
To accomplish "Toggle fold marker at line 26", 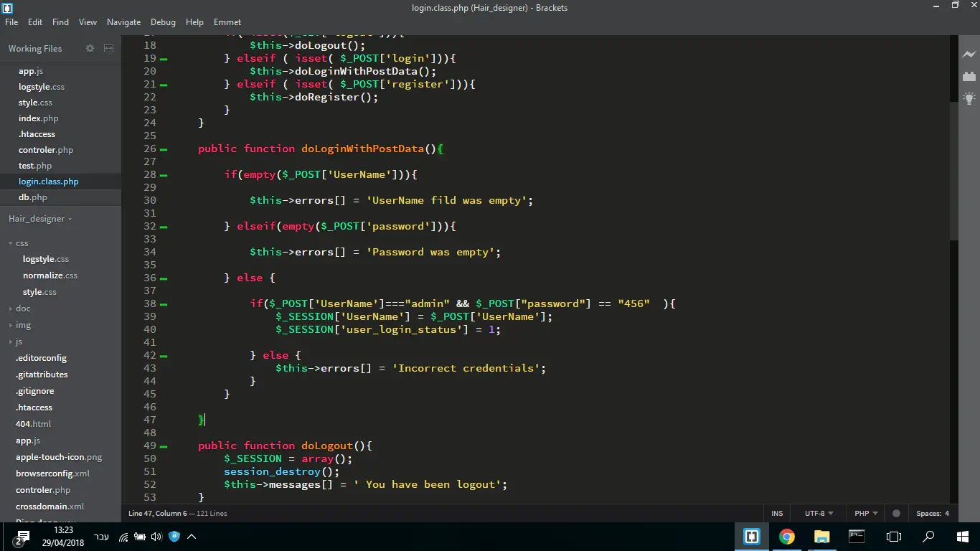I will [164, 149].
